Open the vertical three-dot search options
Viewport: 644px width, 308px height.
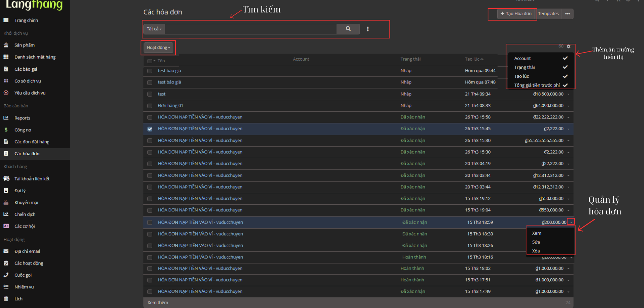coord(368,29)
